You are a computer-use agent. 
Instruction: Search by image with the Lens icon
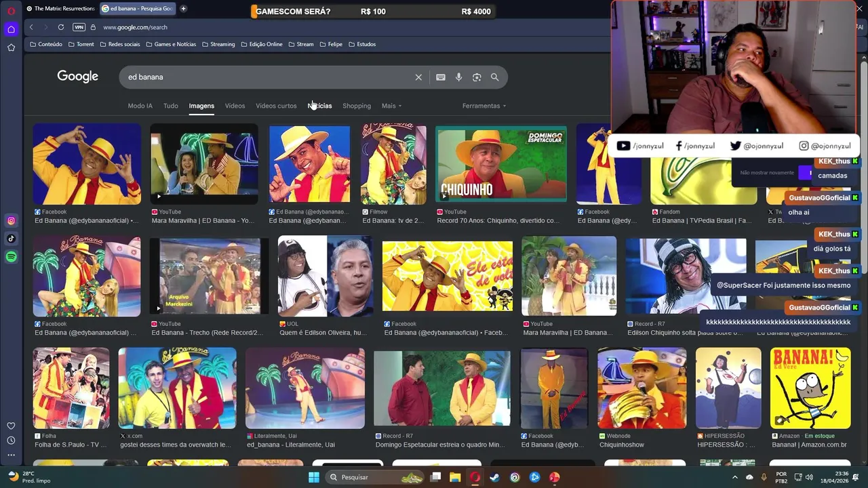pos(477,77)
